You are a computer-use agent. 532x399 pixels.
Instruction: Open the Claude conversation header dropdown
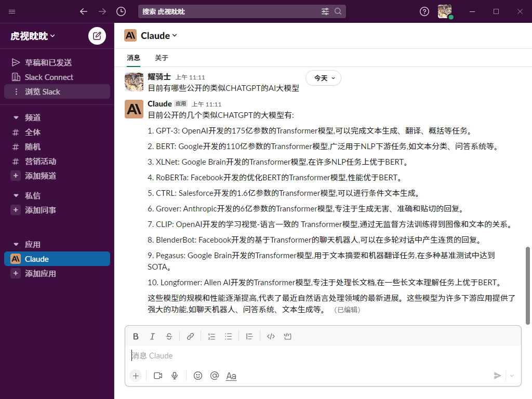pyautogui.click(x=159, y=36)
